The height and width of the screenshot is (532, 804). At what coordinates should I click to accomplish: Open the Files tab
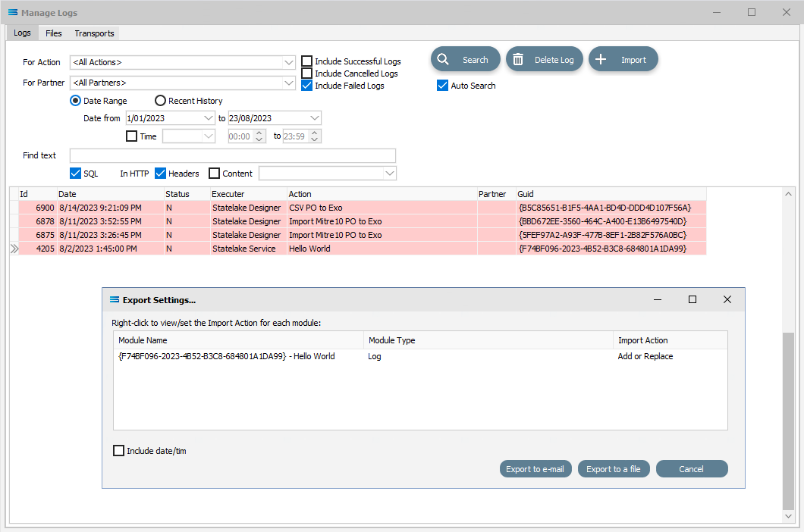(53, 33)
